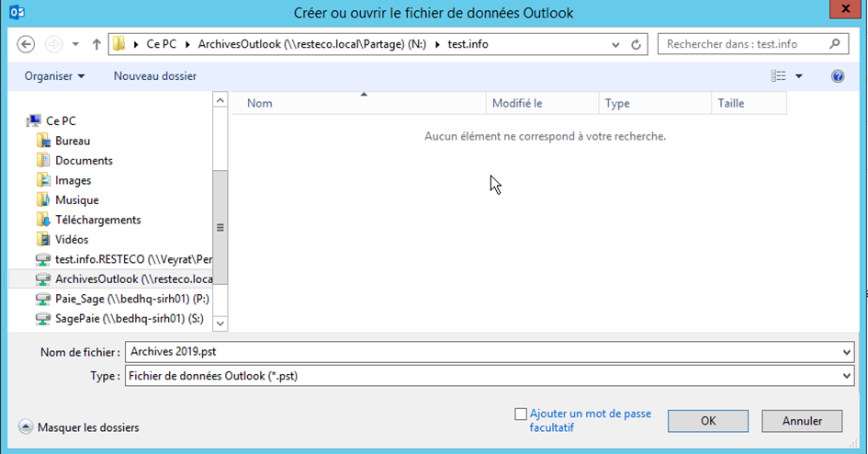The width and height of the screenshot is (868, 454).
Task: Open the file name dropdown arrow
Action: click(x=846, y=352)
